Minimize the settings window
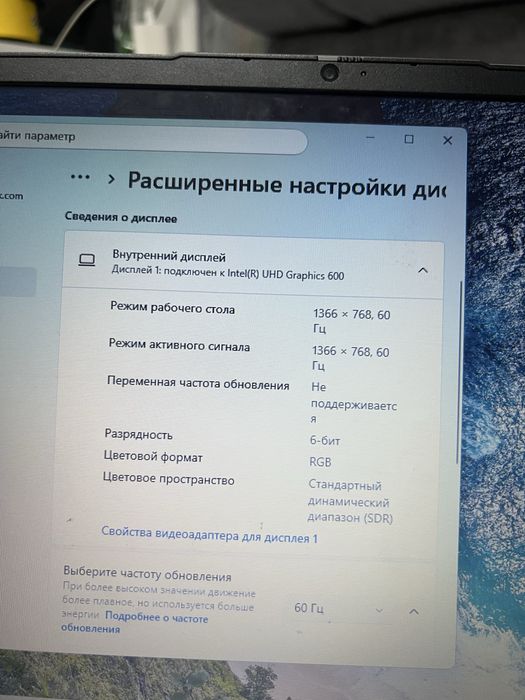 coord(371,138)
